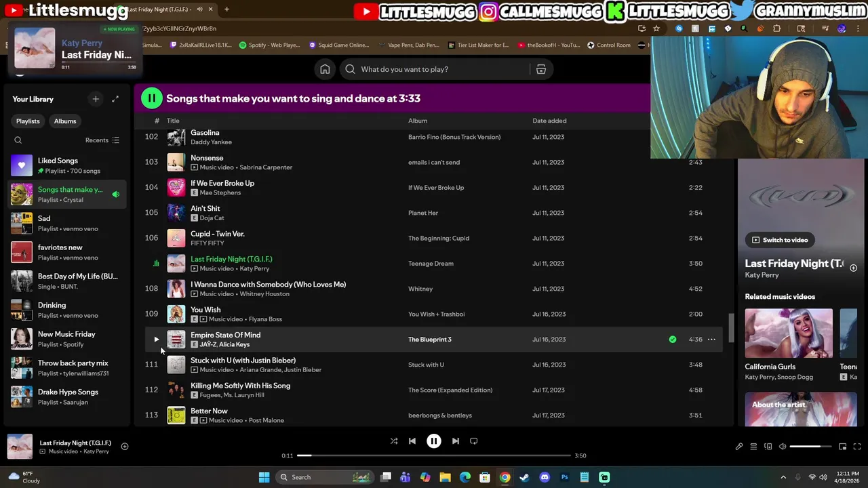Expand Your Library with arrows icon

115,99
